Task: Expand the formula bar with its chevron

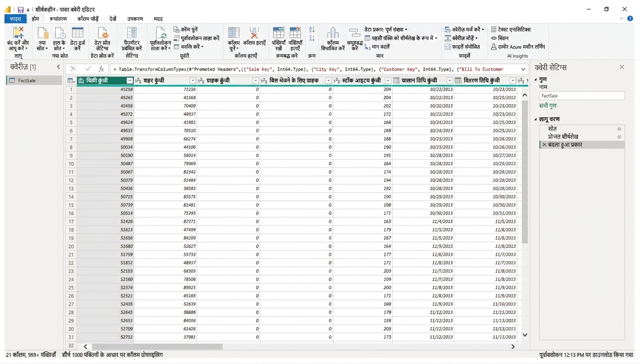Action: tap(523, 69)
